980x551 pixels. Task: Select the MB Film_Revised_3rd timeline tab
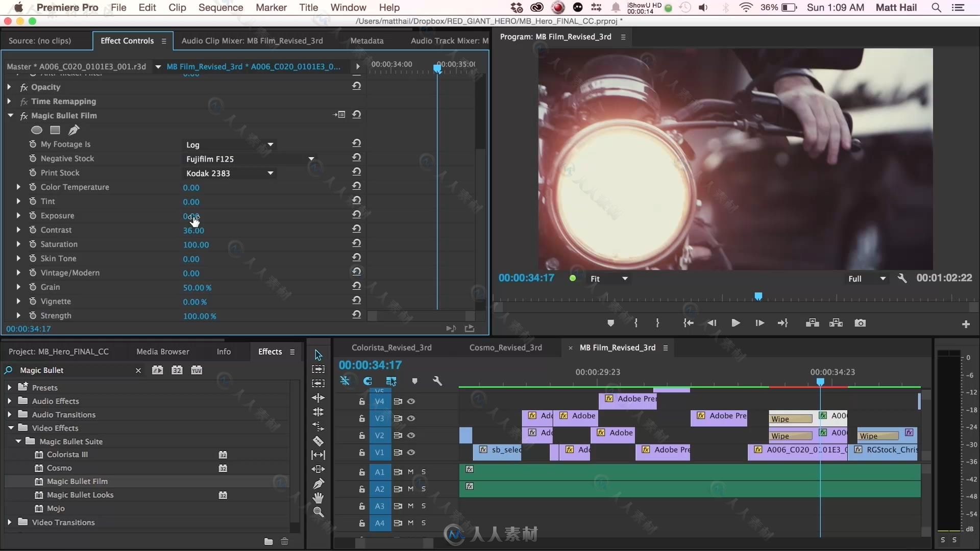click(617, 348)
